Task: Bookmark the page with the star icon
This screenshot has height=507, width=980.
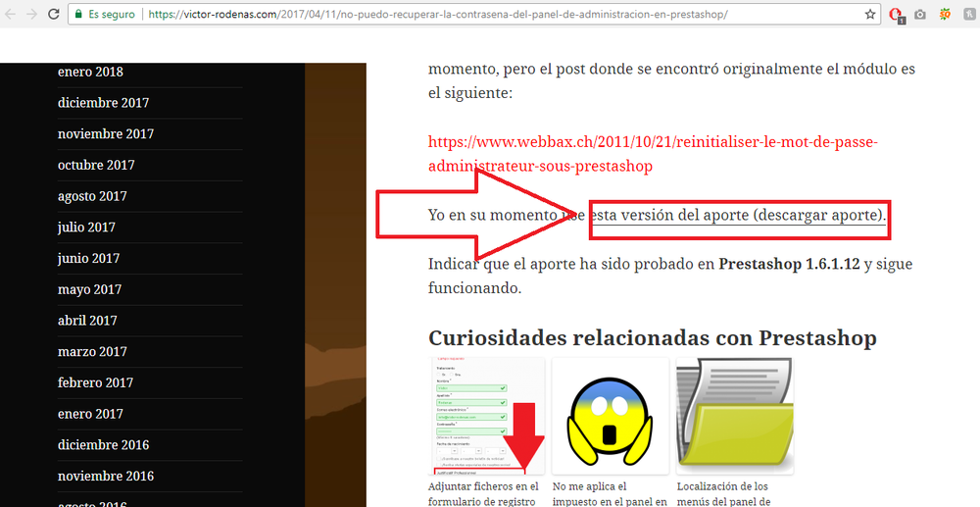Action: coord(870,14)
